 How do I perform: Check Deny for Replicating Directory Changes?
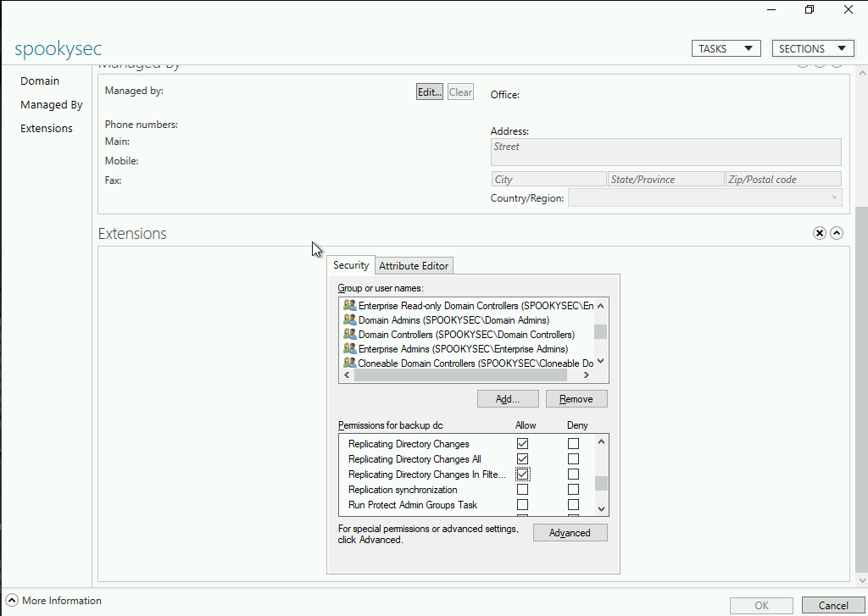(x=574, y=444)
